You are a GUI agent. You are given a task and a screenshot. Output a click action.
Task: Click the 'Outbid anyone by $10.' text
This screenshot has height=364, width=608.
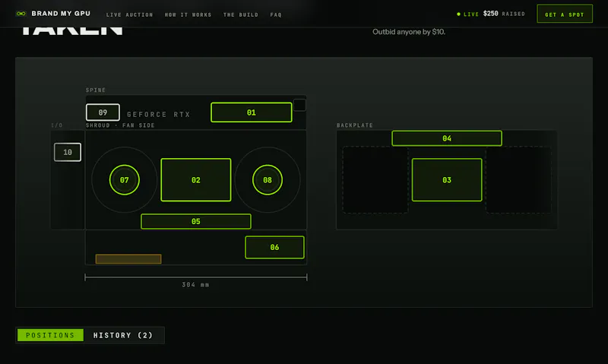(x=409, y=32)
